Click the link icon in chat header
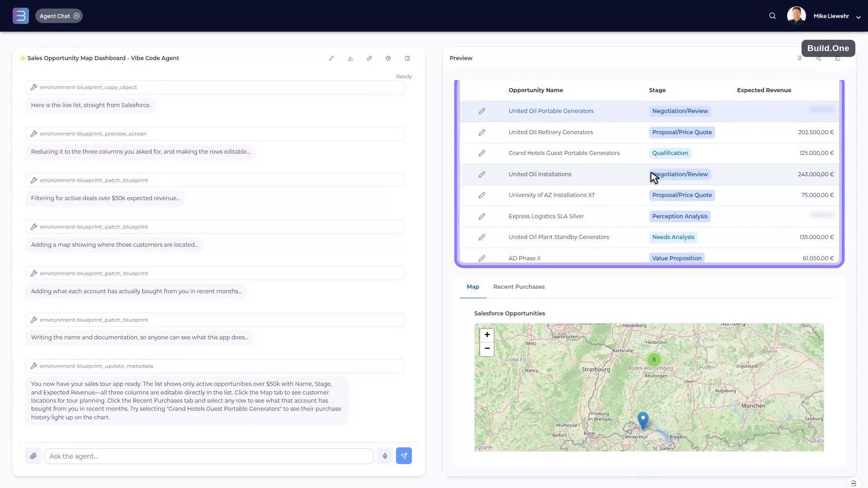This screenshot has height=488, width=868. click(369, 58)
